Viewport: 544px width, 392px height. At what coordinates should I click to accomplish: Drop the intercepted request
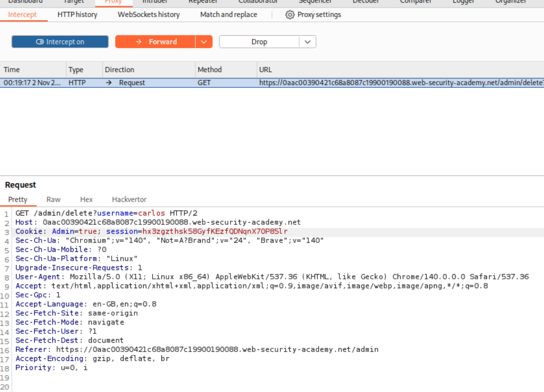tap(259, 42)
